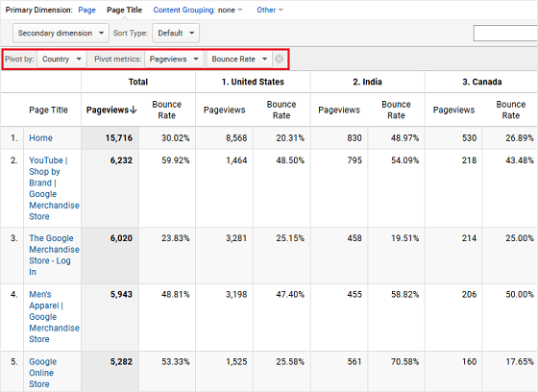Expand the Pivot by Country dropdown
538x392 pixels.
click(x=61, y=59)
